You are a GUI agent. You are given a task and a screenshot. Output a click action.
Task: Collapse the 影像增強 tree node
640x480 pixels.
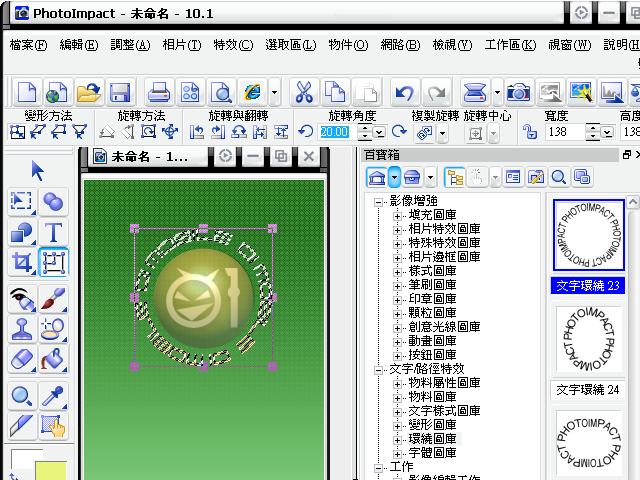pos(378,202)
